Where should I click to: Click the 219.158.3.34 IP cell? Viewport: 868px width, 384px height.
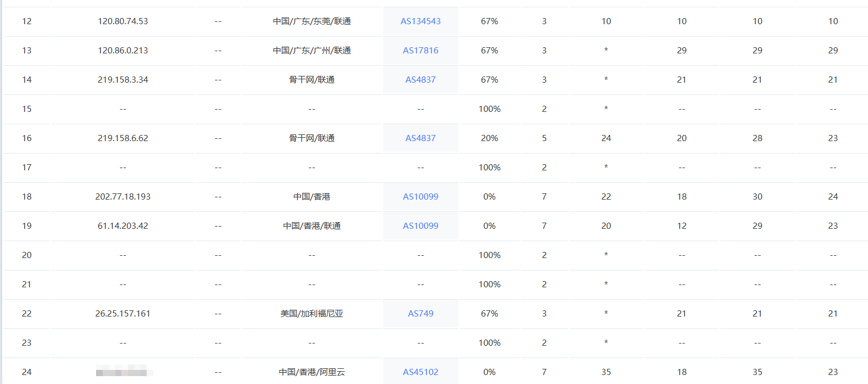tap(123, 80)
